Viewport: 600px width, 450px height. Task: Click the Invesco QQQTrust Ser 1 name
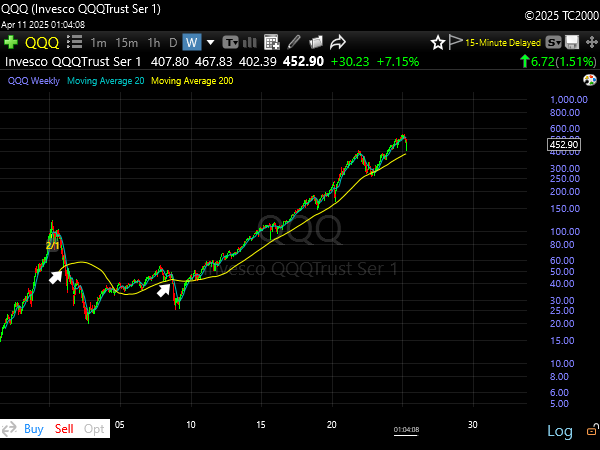pyautogui.click(x=73, y=62)
